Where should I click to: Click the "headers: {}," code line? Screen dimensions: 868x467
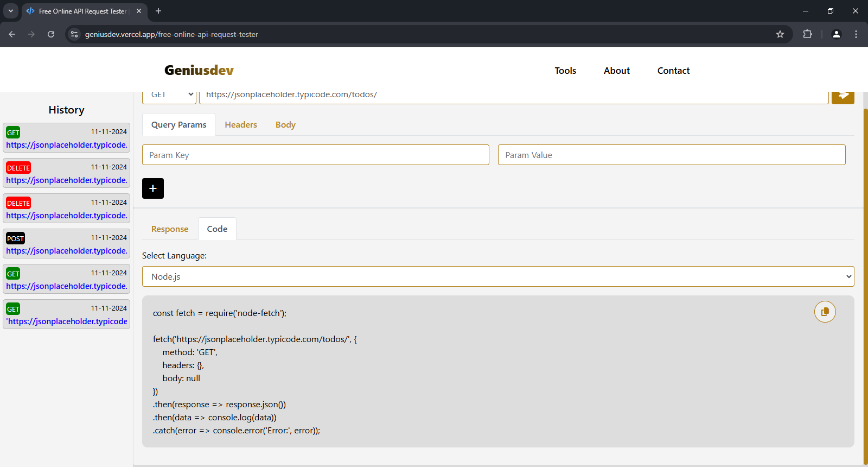coord(183,365)
